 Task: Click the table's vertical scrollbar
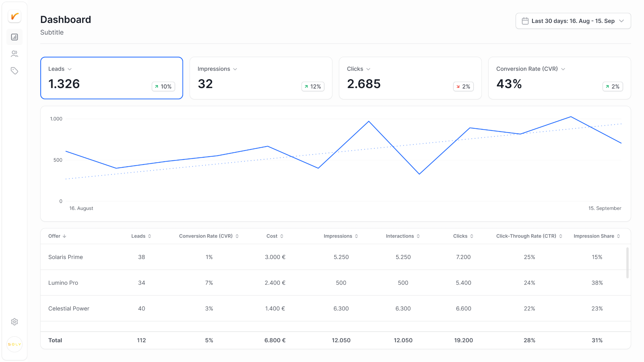pos(627,263)
